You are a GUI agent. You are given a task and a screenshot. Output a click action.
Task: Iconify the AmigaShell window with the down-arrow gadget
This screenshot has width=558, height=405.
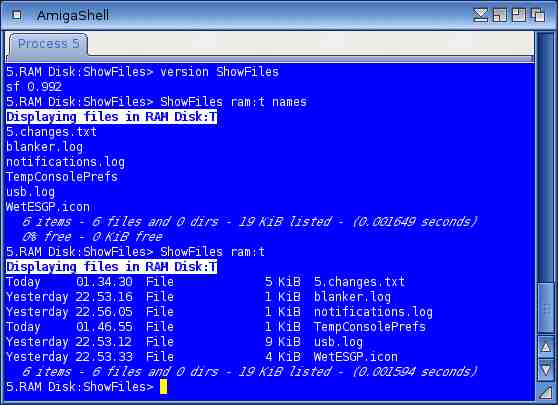point(480,15)
